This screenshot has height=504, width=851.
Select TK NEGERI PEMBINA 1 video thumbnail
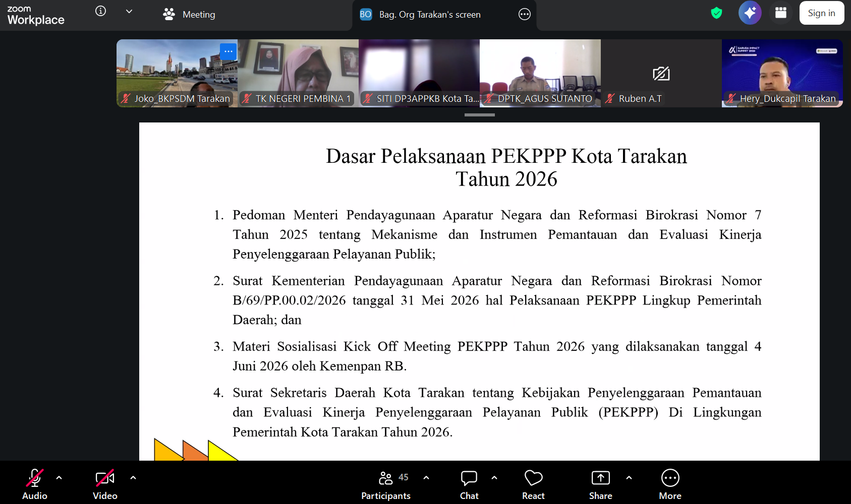pos(298,73)
